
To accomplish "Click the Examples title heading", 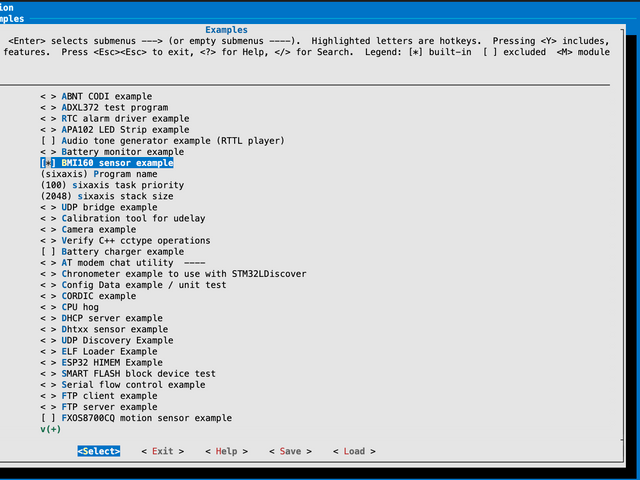I will [227, 30].
